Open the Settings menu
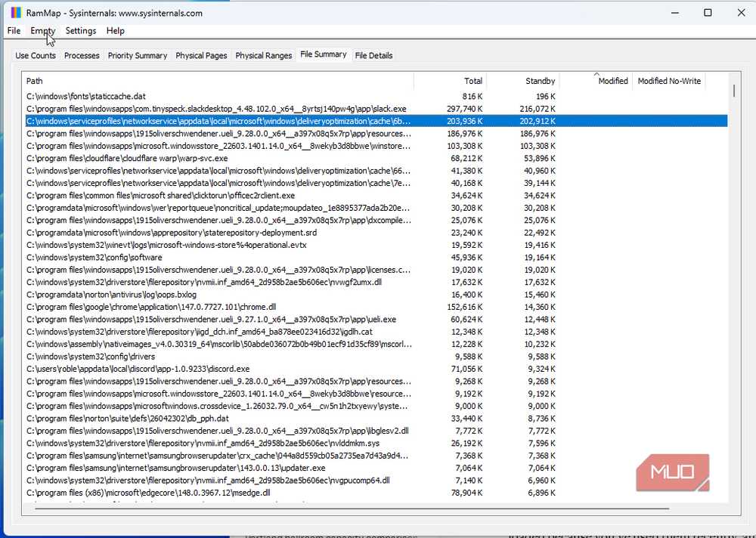The height and width of the screenshot is (538, 756). click(x=81, y=31)
